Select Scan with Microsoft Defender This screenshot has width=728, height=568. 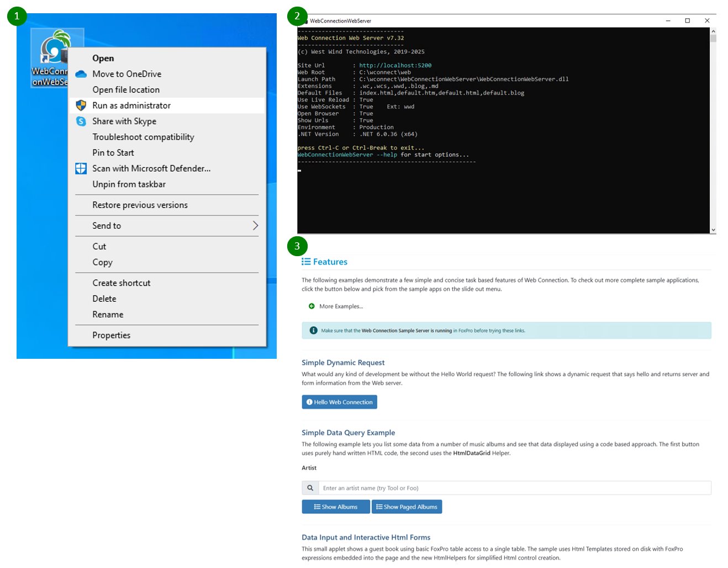166,168
